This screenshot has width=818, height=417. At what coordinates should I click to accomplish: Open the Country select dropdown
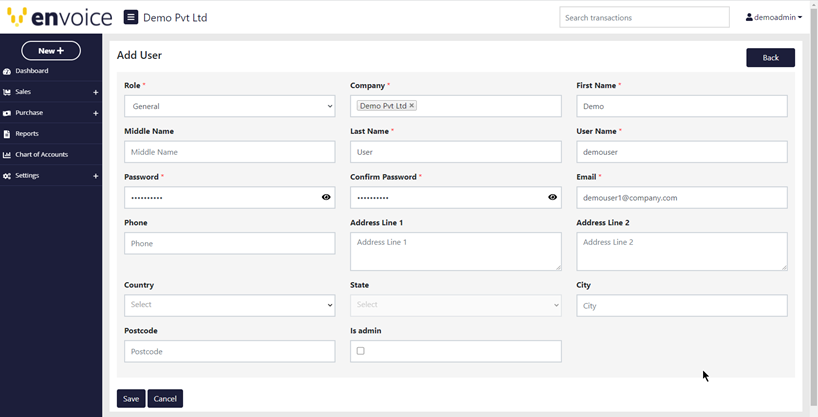pyautogui.click(x=229, y=305)
